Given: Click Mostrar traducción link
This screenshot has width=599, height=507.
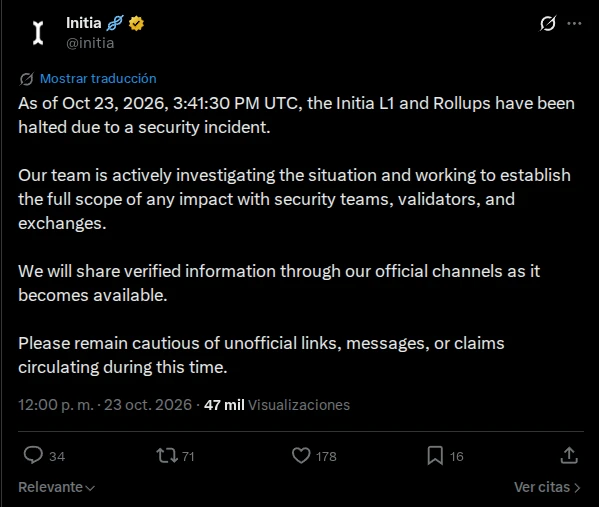Looking at the screenshot, I should click(98, 79).
